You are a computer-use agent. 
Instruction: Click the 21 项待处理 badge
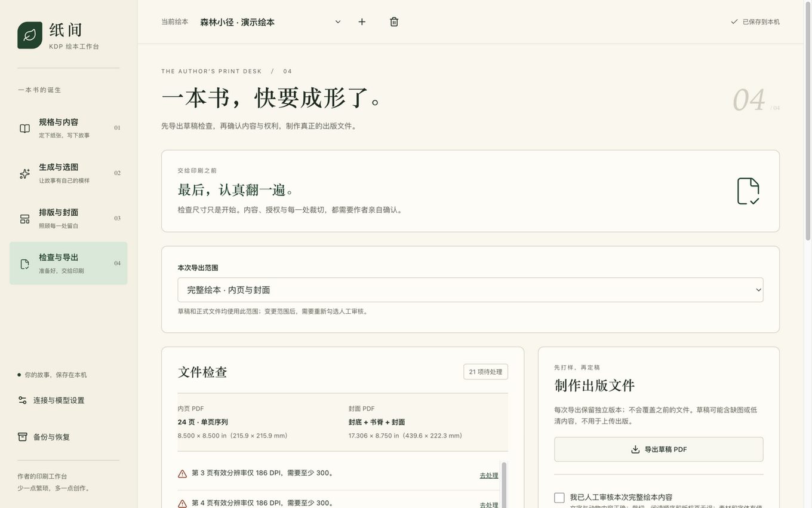[486, 372]
